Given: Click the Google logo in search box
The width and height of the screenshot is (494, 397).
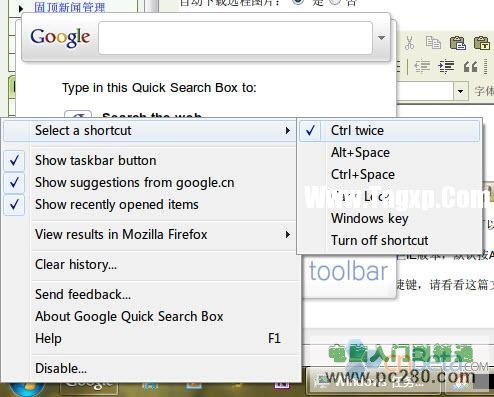Looking at the screenshot, I should click(x=60, y=37).
